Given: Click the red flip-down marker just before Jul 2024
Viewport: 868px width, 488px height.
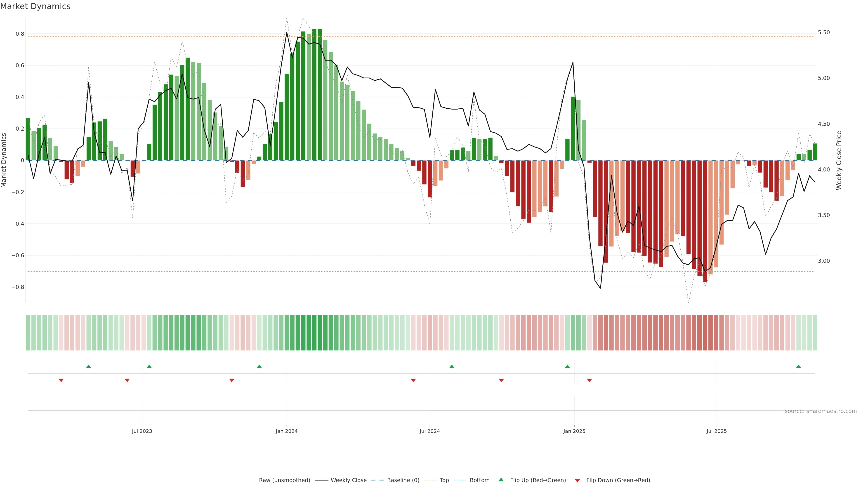Looking at the screenshot, I should click(413, 380).
